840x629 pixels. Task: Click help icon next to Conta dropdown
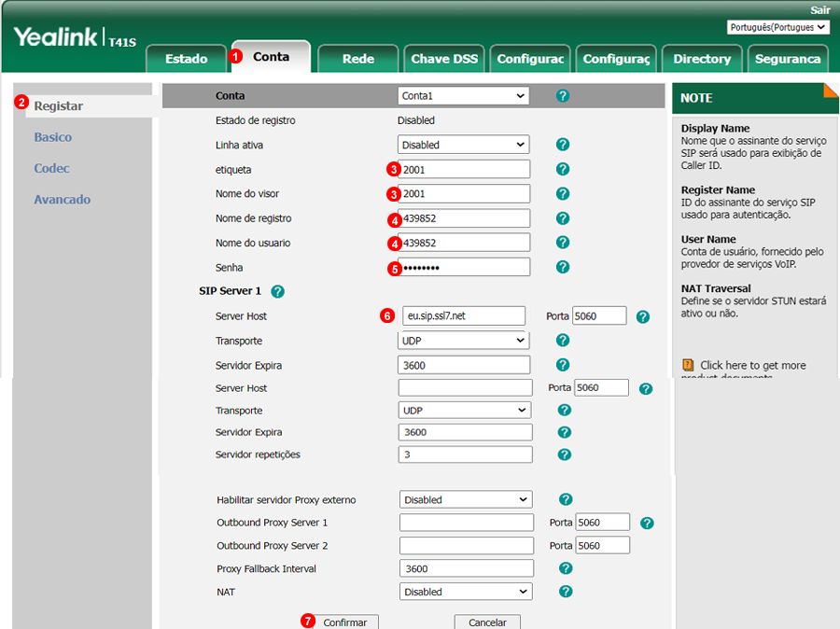click(562, 96)
